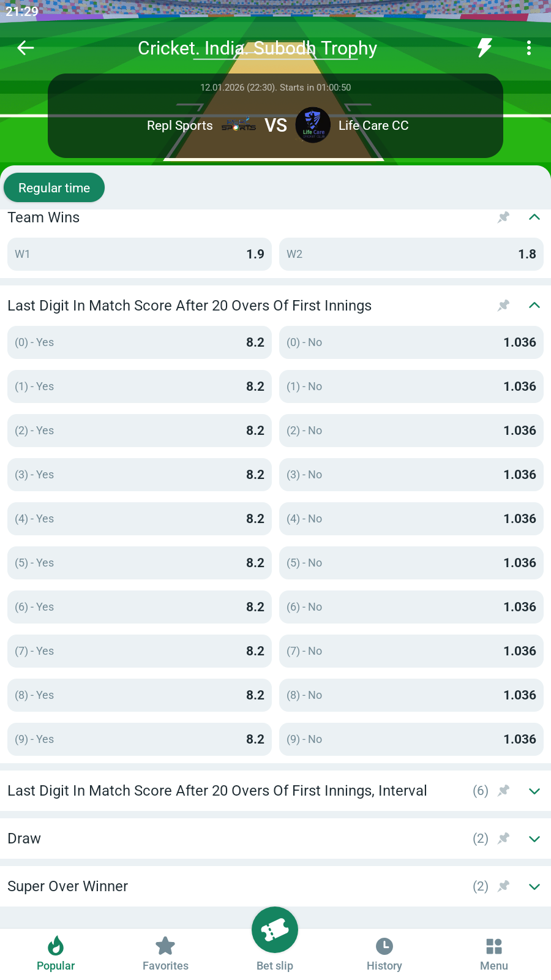Select the Regular time chip
Viewport: 551px width, 980px height.
(x=54, y=188)
